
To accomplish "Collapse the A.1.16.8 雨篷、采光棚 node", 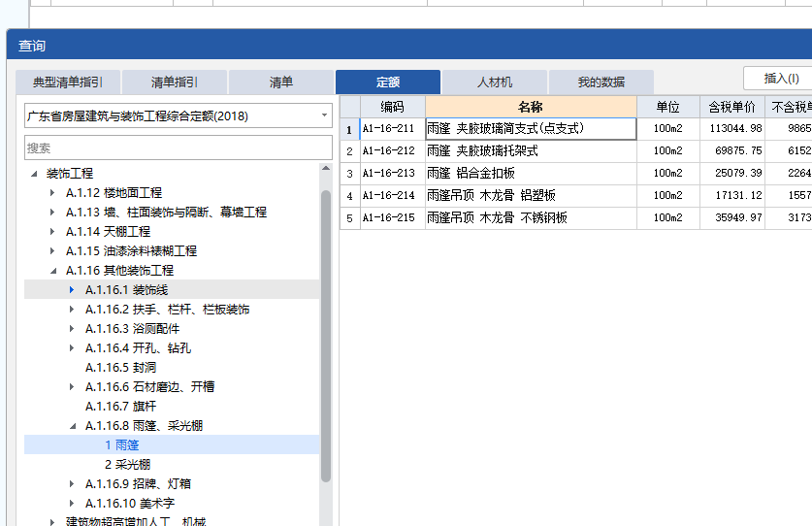I will [73, 426].
